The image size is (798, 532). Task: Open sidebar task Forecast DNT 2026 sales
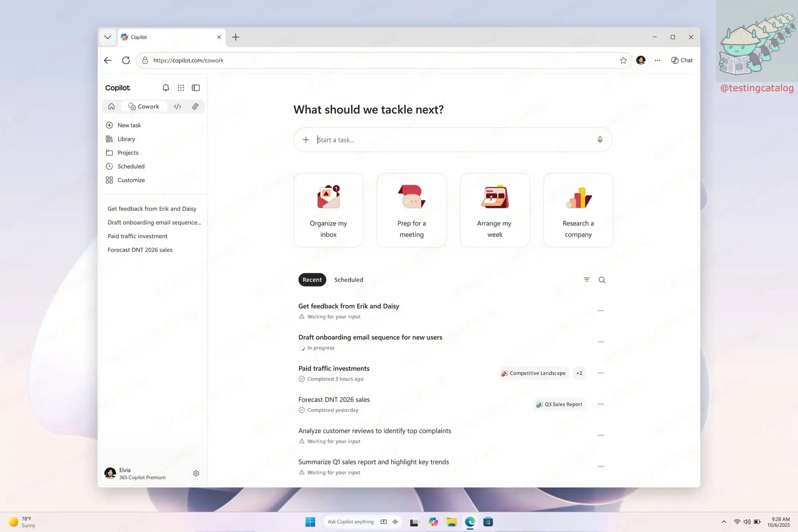pyautogui.click(x=140, y=250)
